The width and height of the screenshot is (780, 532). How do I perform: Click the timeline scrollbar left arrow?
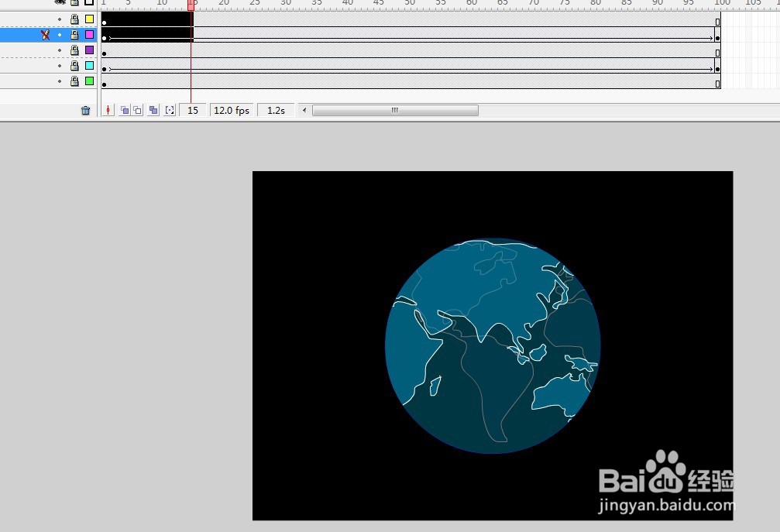[304, 111]
